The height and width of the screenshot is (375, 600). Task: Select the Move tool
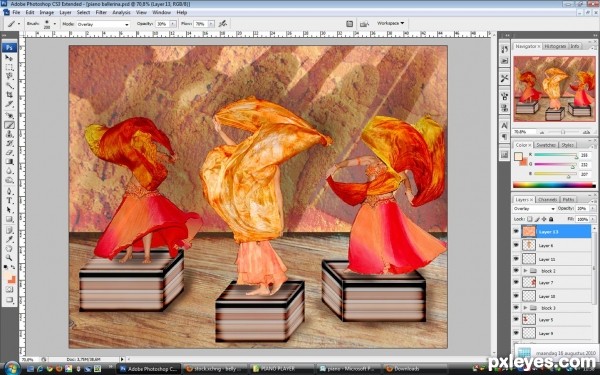click(x=9, y=58)
